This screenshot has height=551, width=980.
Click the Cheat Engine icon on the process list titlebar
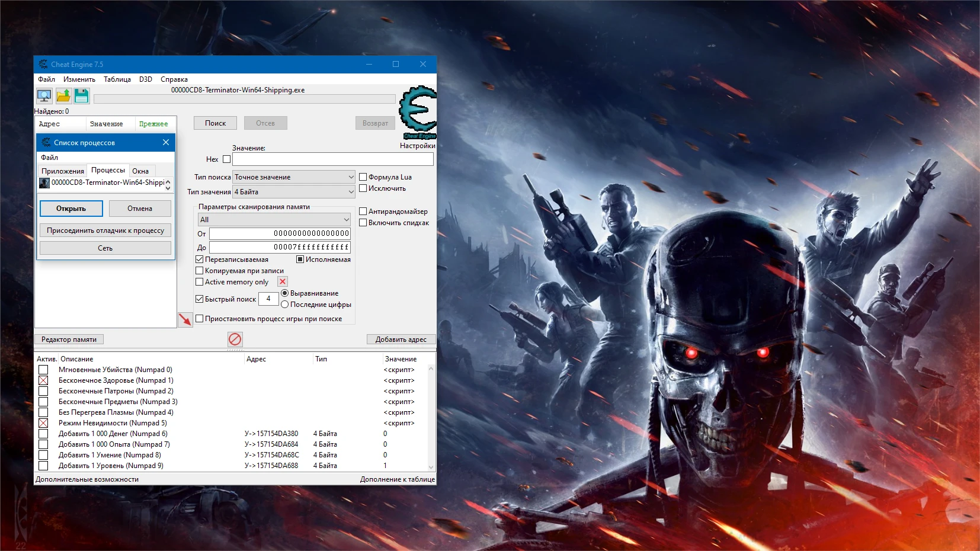coord(45,142)
